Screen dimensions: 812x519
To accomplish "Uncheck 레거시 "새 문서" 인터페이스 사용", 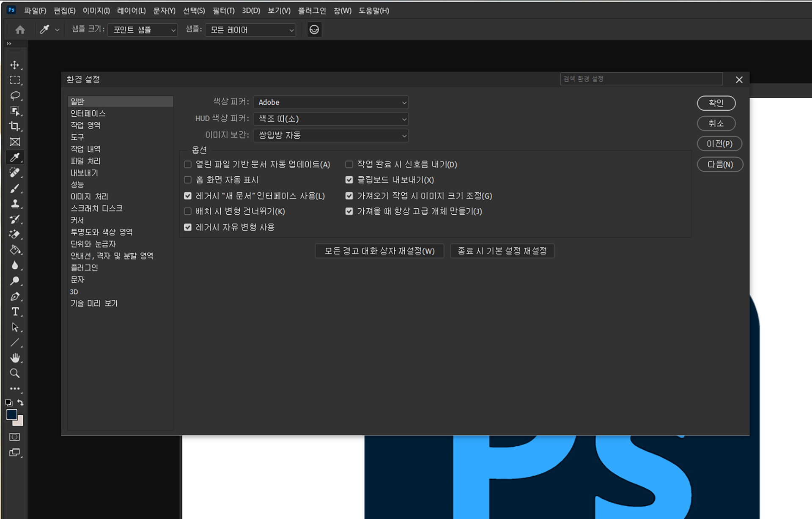I will coord(188,196).
